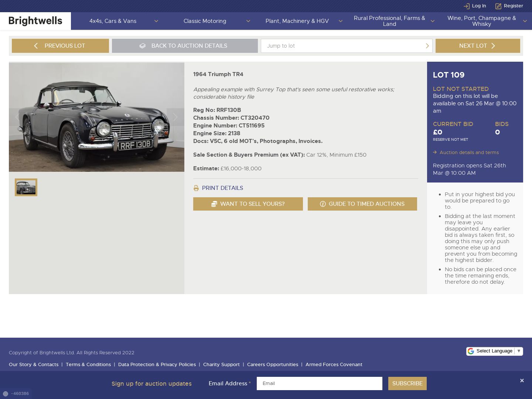Select the small car thumbnail
532x399 pixels.
point(26,187)
